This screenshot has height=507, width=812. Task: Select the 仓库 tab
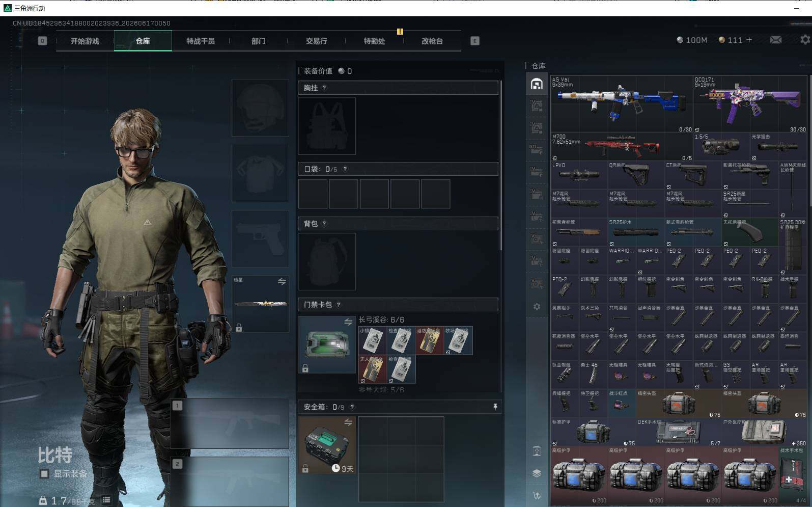pos(143,41)
